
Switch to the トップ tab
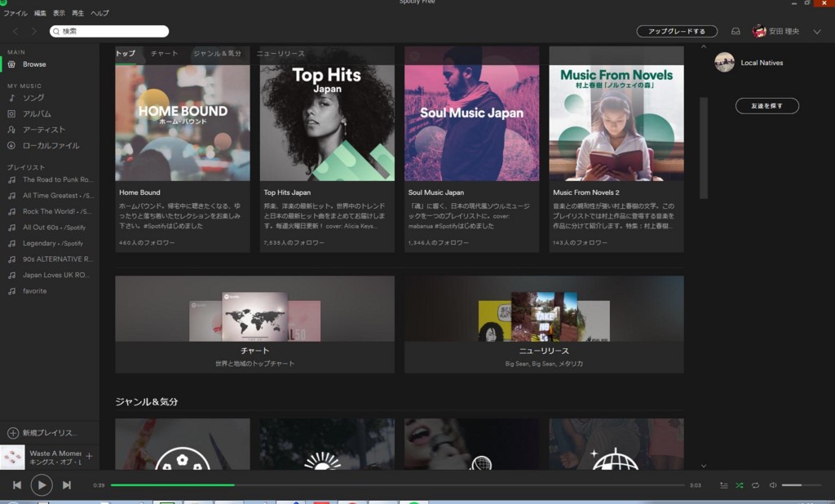point(126,54)
